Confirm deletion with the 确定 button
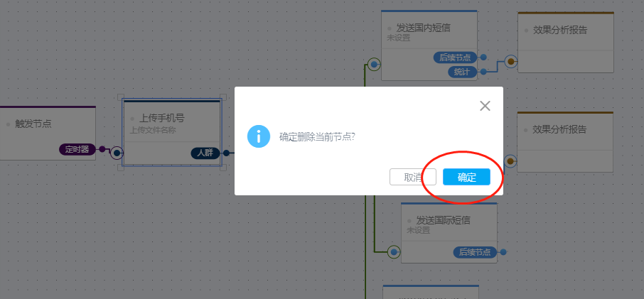The image size is (644, 299). tap(466, 177)
